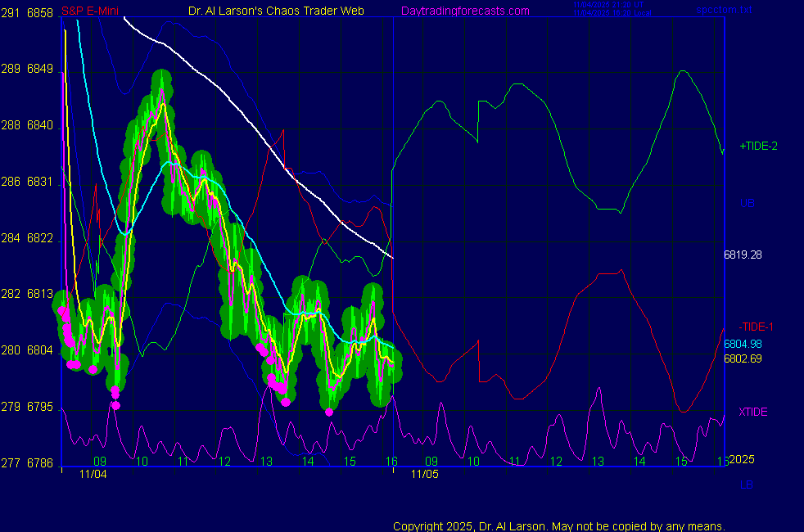Click the 11/04 date marker on time axis
The image size is (804, 532).
[x=93, y=473]
